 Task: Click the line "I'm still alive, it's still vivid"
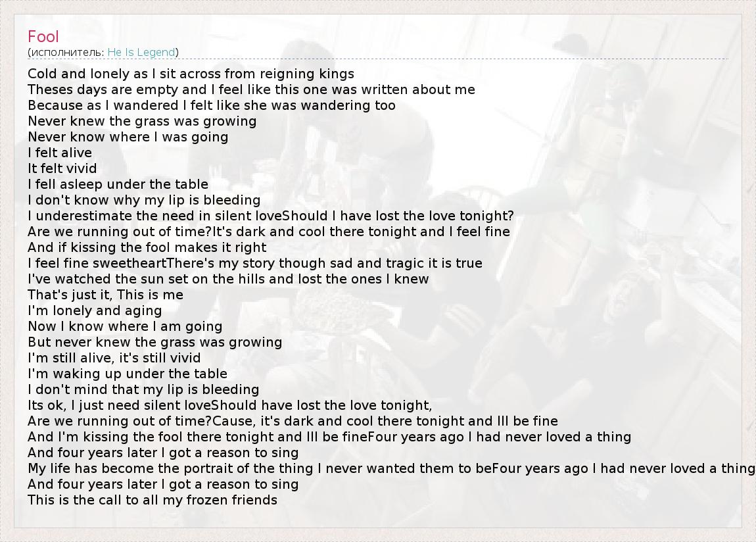point(114,358)
